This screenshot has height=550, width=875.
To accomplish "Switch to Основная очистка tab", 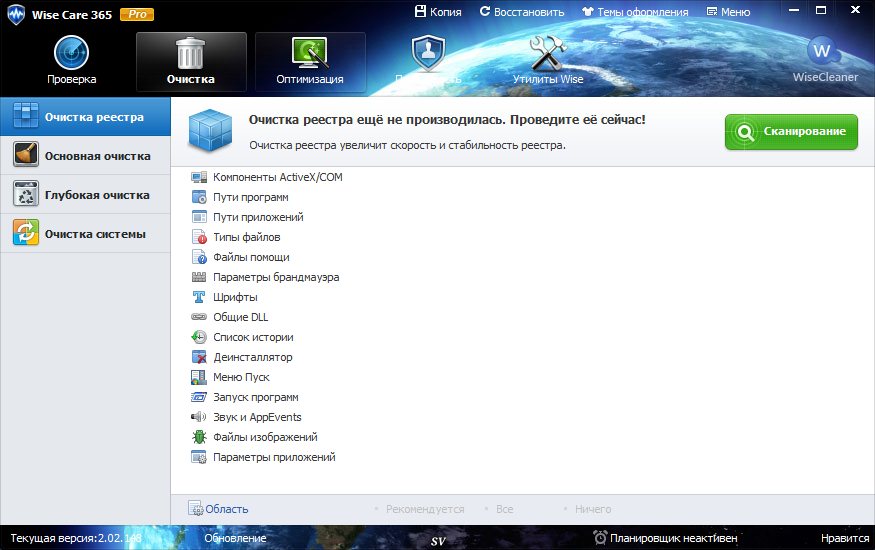I will tap(85, 156).
